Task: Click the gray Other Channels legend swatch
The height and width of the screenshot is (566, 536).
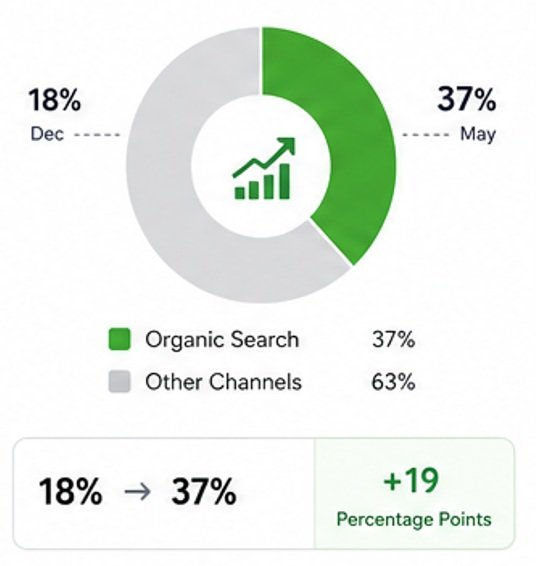Action: pos(119,381)
